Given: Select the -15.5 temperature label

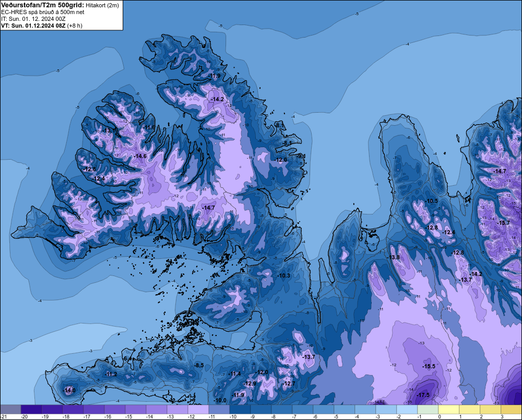Looking at the screenshot, I should pos(429,366).
